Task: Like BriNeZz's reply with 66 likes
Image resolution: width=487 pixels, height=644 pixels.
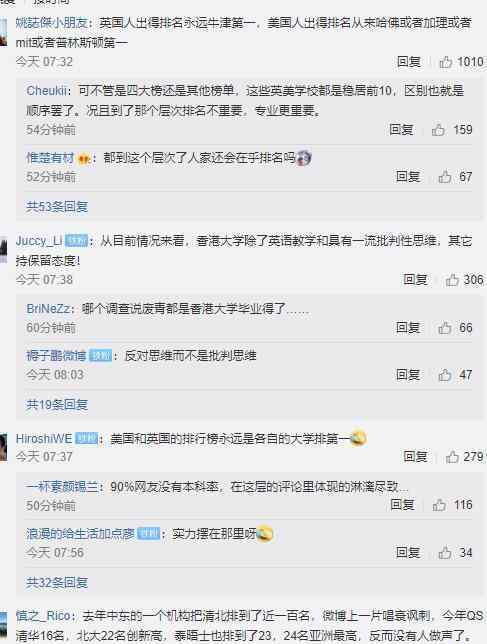Action: [445, 328]
